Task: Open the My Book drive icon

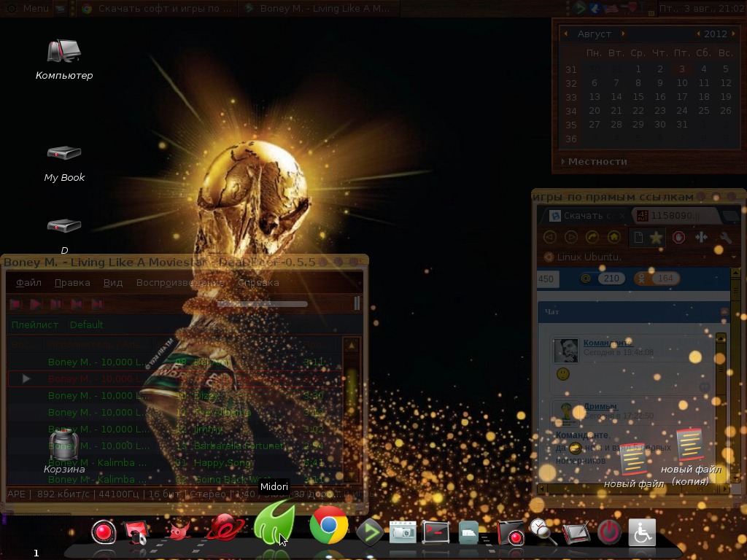Action: click(64, 164)
